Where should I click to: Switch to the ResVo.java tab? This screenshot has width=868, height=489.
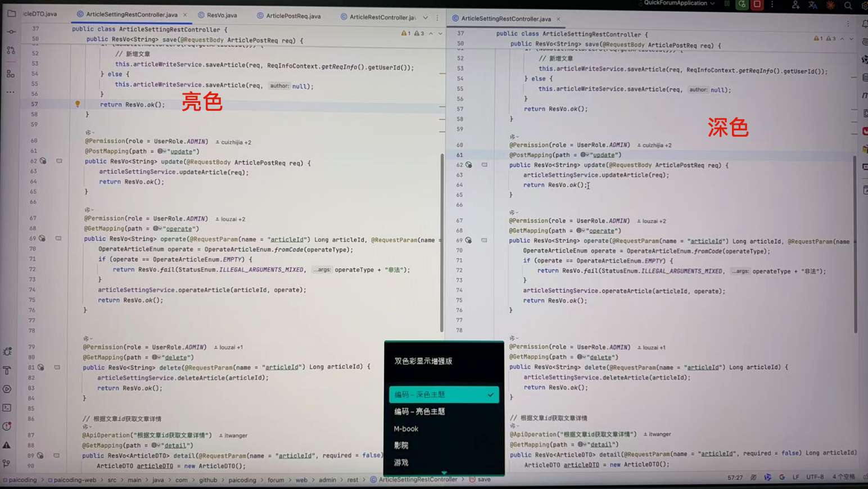(x=221, y=15)
